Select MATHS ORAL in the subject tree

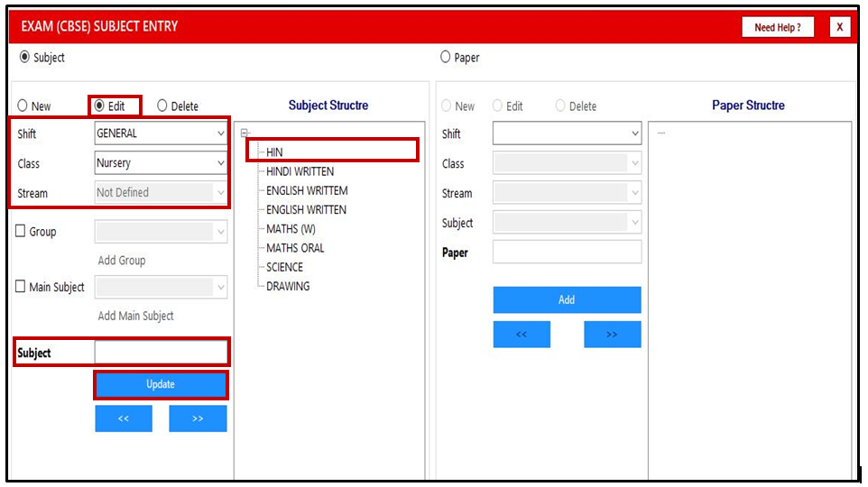[295, 248]
